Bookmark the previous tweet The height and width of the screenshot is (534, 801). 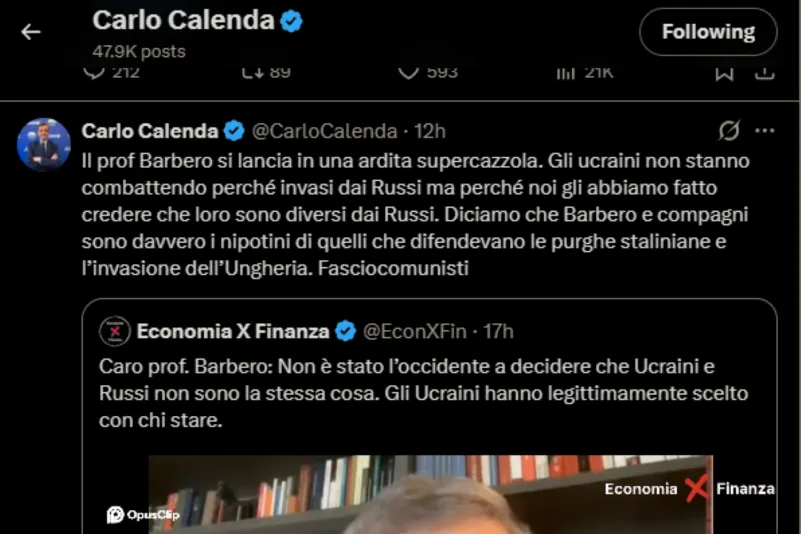(725, 72)
